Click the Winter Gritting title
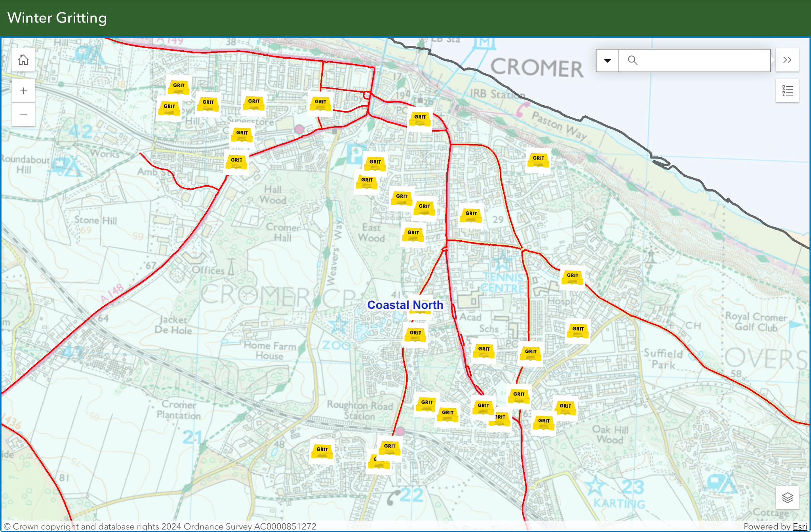This screenshot has height=532, width=811. click(57, 18)
